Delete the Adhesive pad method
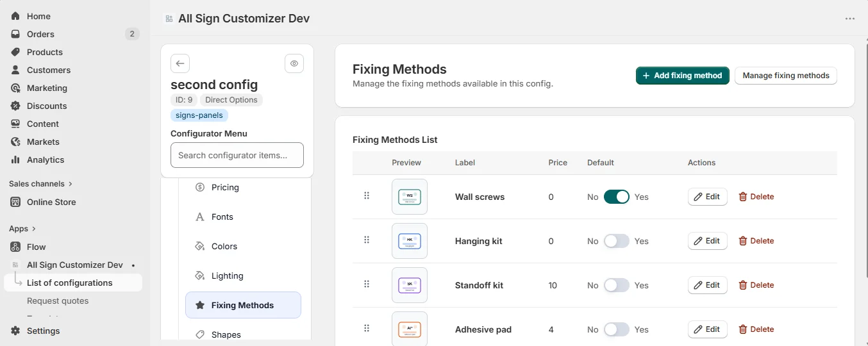 pos(756,329)
